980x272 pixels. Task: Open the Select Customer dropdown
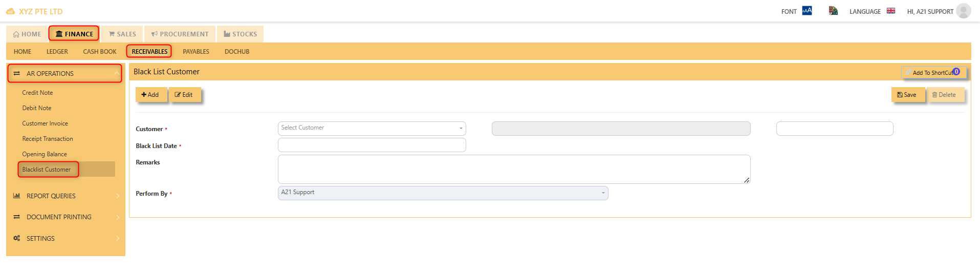(372, 128)
